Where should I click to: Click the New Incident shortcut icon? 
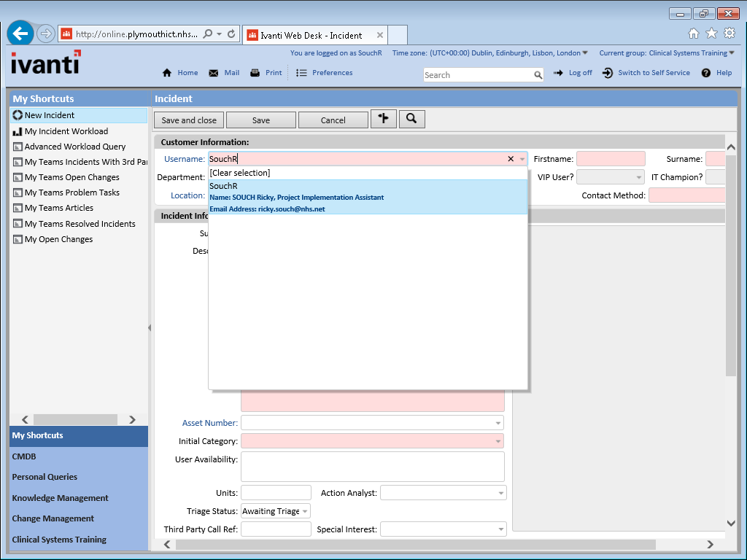pyautogui.click(x=18, y=115)
